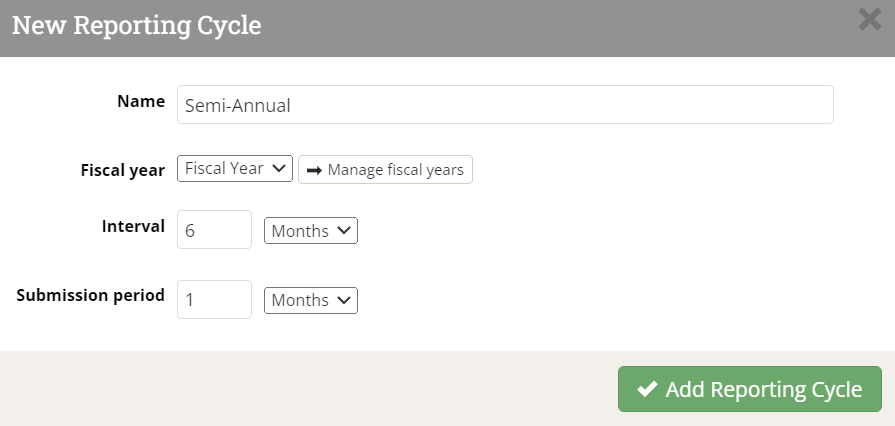Click the checkmark icon on Add Reporting Cycle
The height and width of the screenshot is (426, 895).
pos(647,390)
